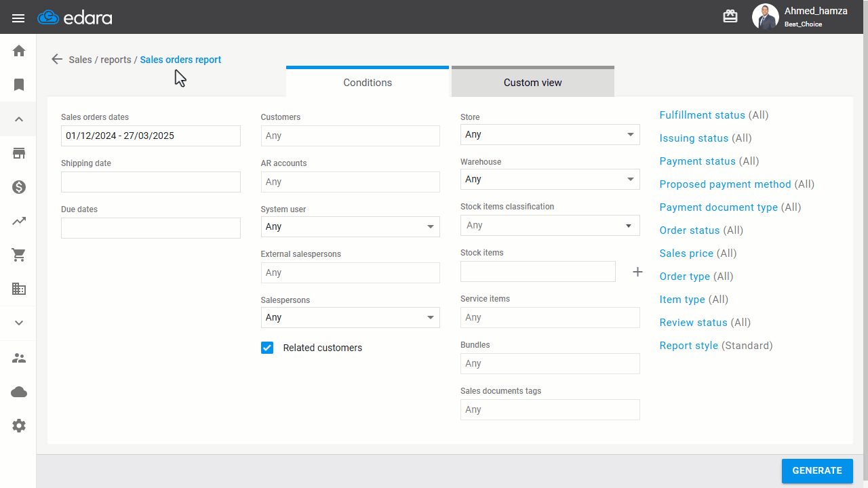
Task: Add stock item with the plus icon
Action: (637, 272)
